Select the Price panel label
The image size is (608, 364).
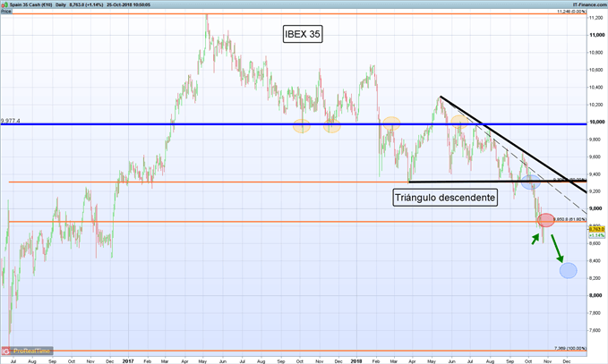click(5, 12)
